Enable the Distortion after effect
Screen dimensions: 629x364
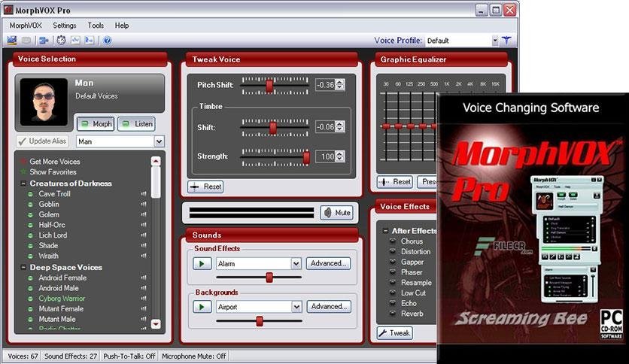pos(393,252)
